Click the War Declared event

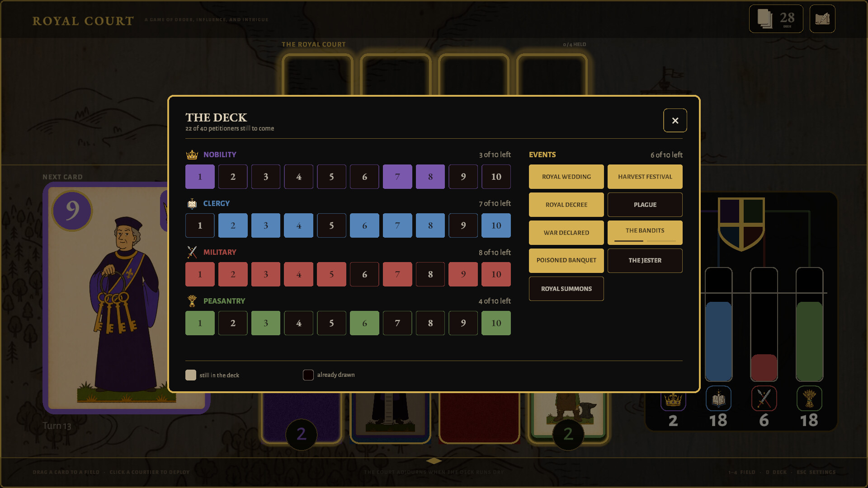(566, 233)
